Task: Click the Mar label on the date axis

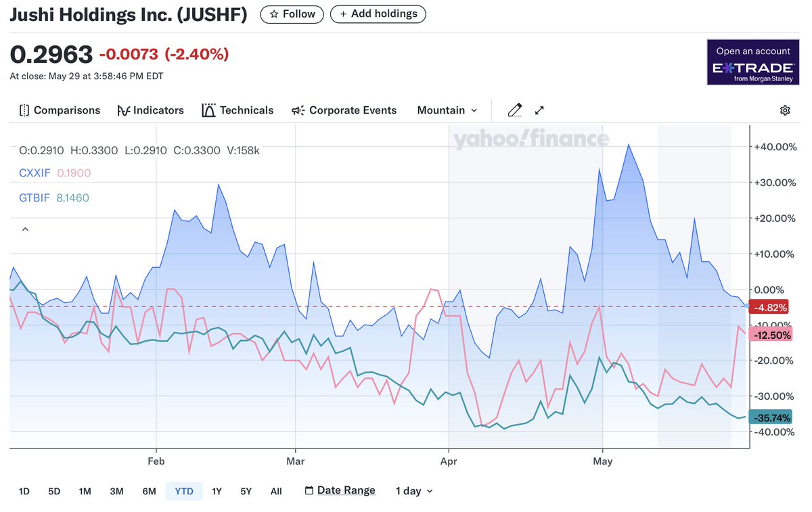Action: tap(296, 461)
